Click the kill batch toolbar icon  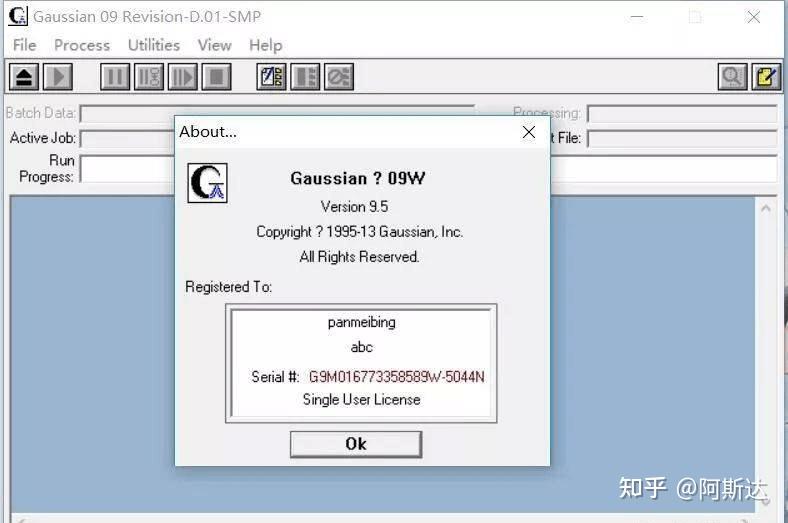[x=339, y=77]
